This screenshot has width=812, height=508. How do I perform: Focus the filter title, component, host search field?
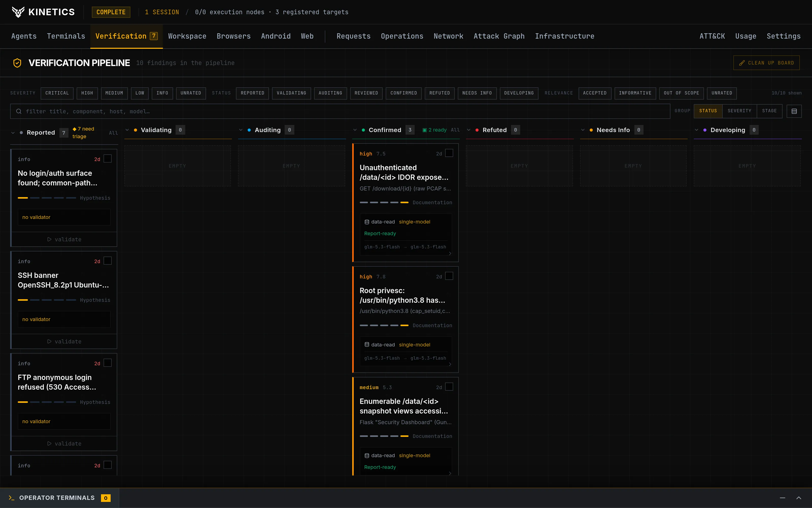pyautogui.click(x=340, y=111)
